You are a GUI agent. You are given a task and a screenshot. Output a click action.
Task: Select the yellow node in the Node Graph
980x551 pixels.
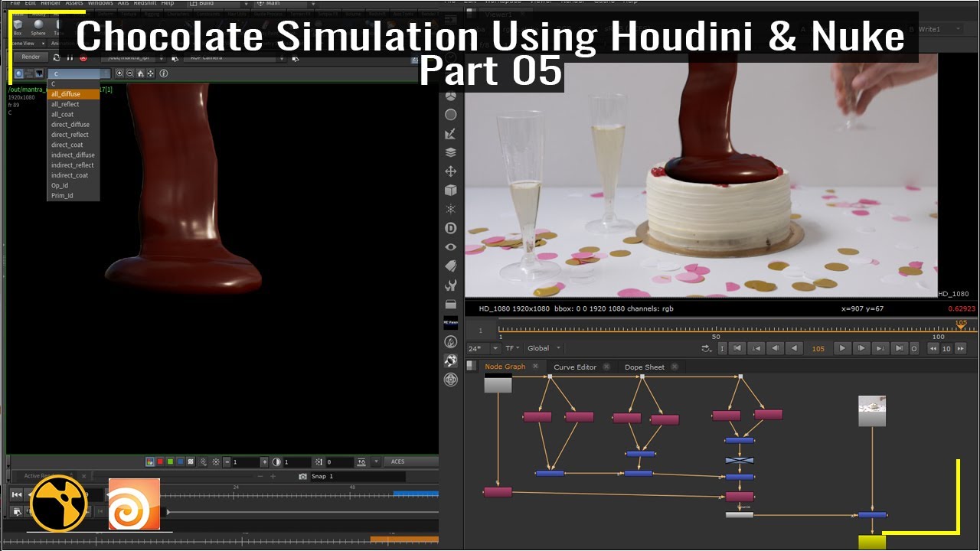click(871, 543)
